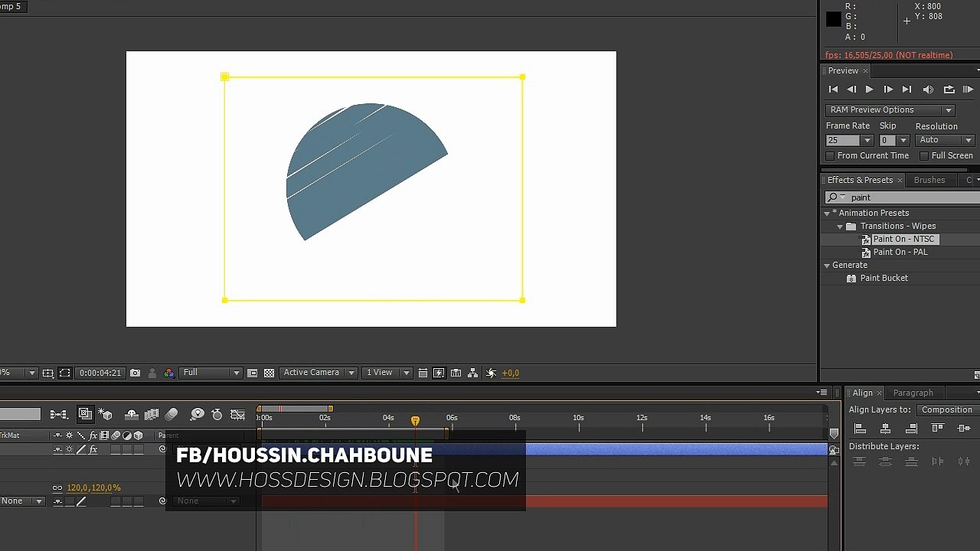This screenshot has height=551, width=980.
Task: Toggle the transparency grid checkerboard icon
Action: [x=269, y=373]
